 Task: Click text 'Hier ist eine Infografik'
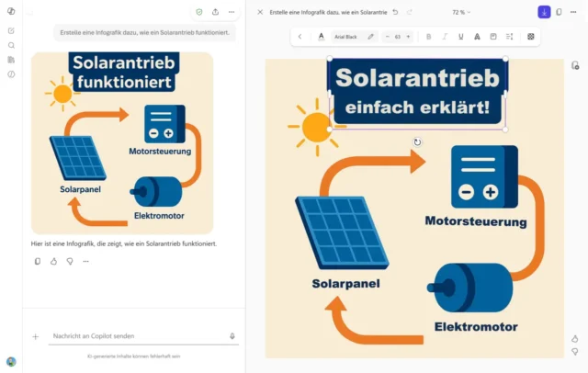tap(124, 243)
